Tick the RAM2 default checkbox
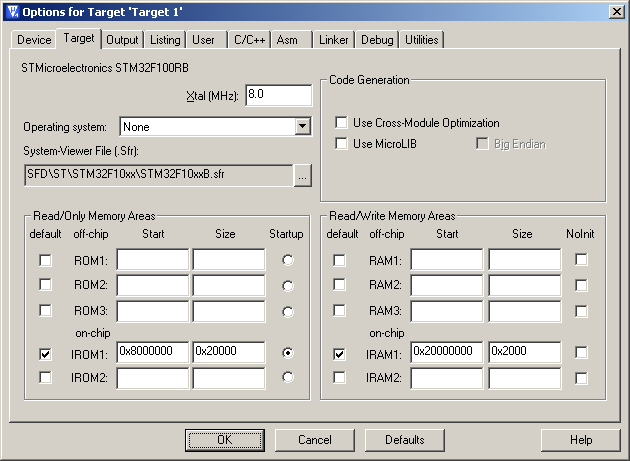 pos(340,285)
